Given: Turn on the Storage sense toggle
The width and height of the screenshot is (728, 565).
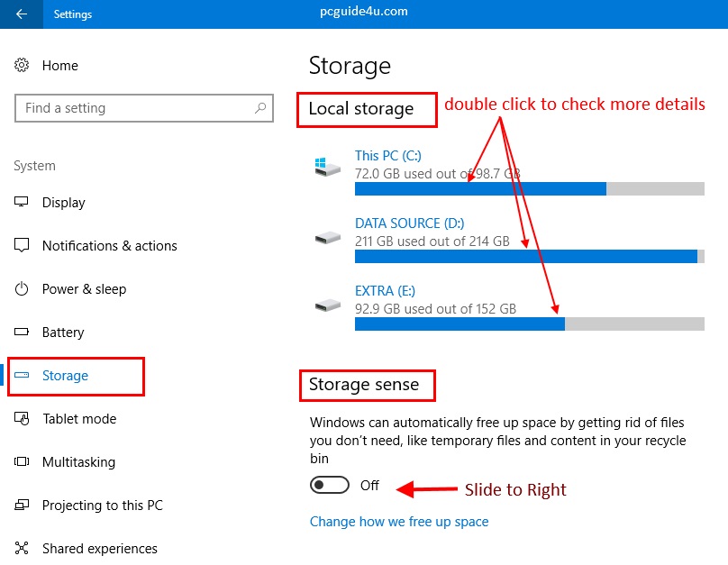Looking at the screenshot, I should [x=329, y=486].
